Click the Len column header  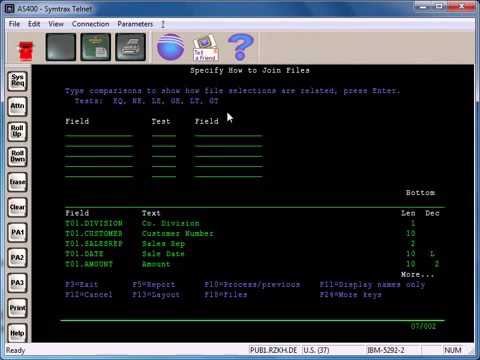tap(408, 213)
